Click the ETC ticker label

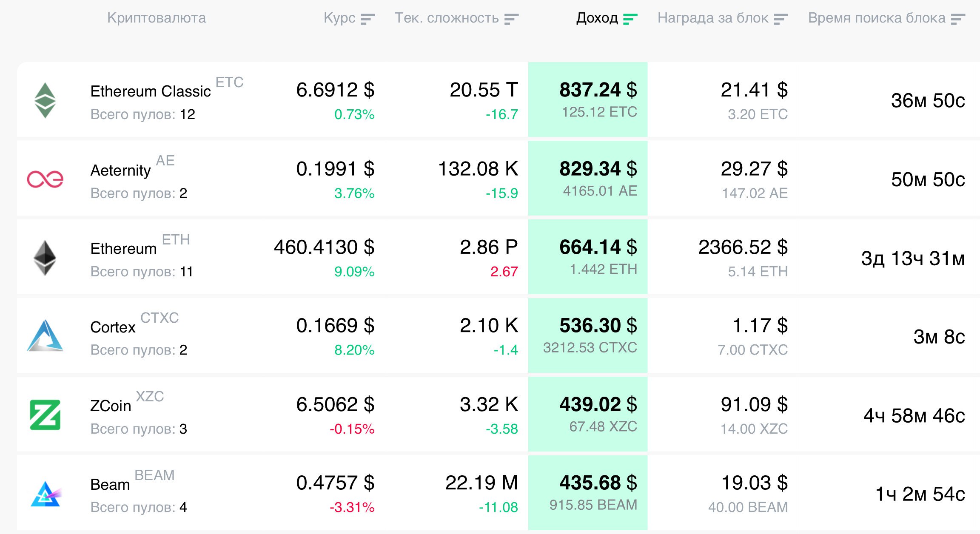tap(230, 82)
